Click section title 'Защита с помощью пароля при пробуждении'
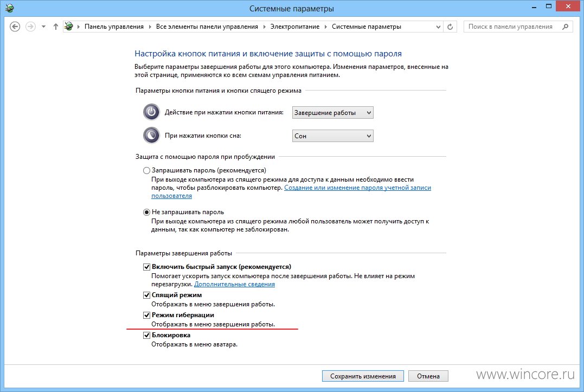Screen dimensions: 584x392 tap(205, 157)
